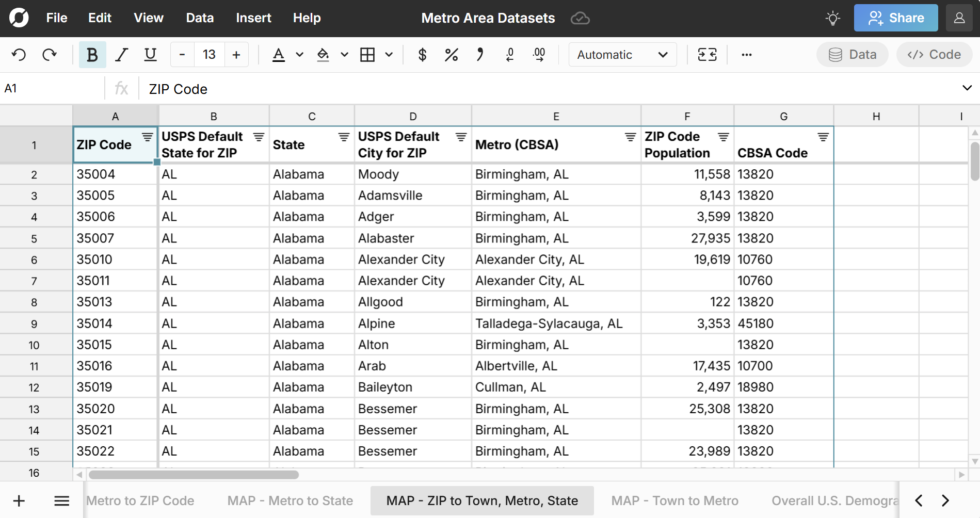The width and height of the screenshot is (980, 518).
Task: Open the border style dropdown arrow
Action: click(389, 54)
